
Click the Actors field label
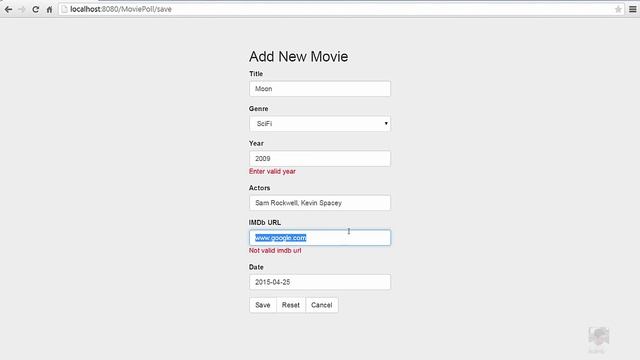[x=260, y=188]
